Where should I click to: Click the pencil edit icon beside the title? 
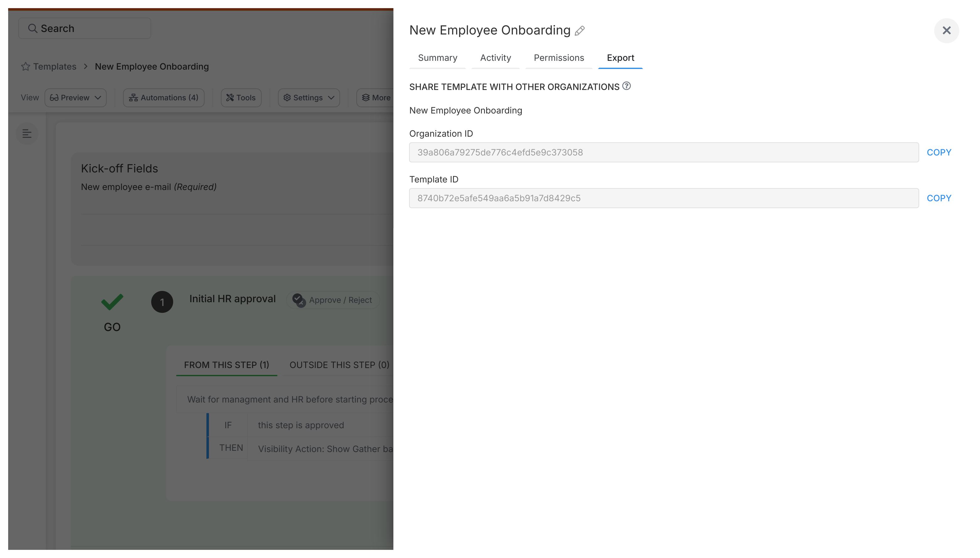tap(580, 31)
